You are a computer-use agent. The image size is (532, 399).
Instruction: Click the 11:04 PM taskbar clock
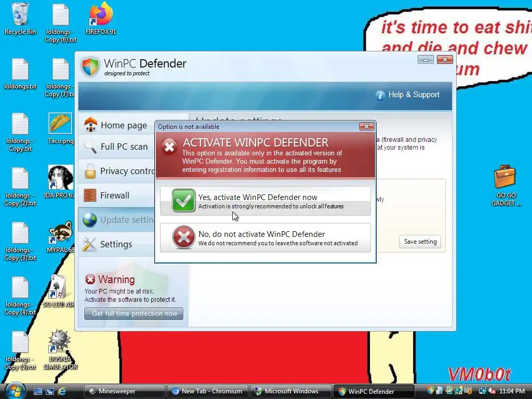pyautogui.click(x=512, y=391)
